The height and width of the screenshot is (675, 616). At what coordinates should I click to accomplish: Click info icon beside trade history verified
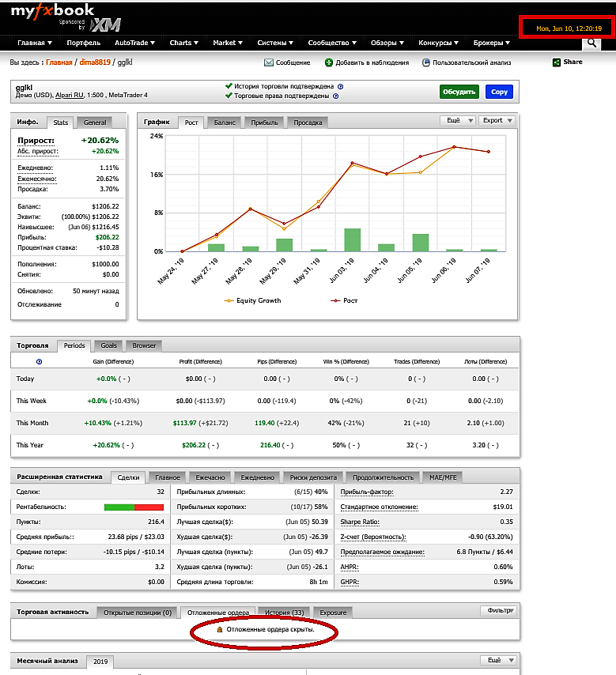click(x=340, y=86)
